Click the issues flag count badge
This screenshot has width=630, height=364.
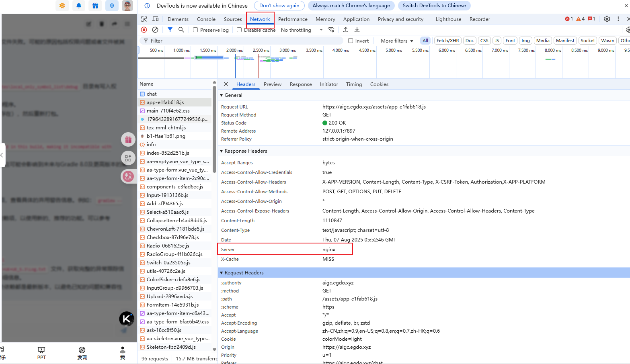[x=591, y=19]
